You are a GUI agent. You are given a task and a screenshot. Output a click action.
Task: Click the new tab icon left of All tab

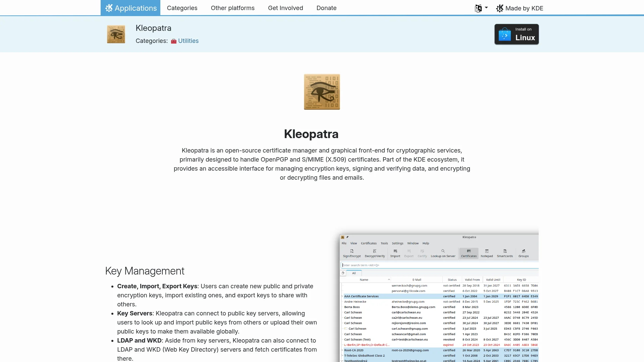(343, 273)
